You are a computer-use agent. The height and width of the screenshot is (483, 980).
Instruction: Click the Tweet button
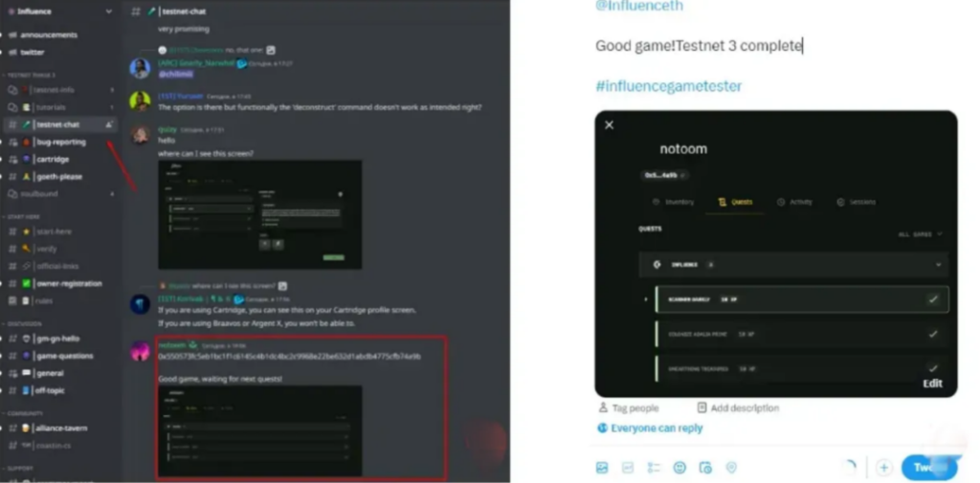coord(929,468)
